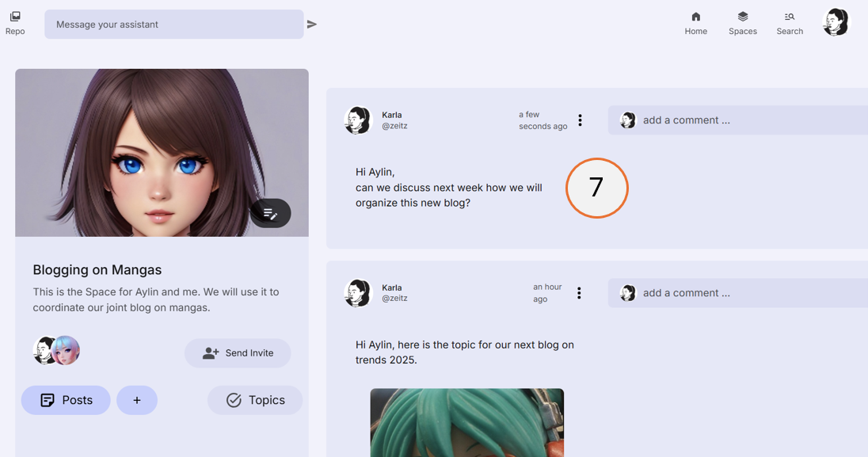Screen dimensions: 868x457
Task: Create new content with the plus button
Action: [136, 400]
